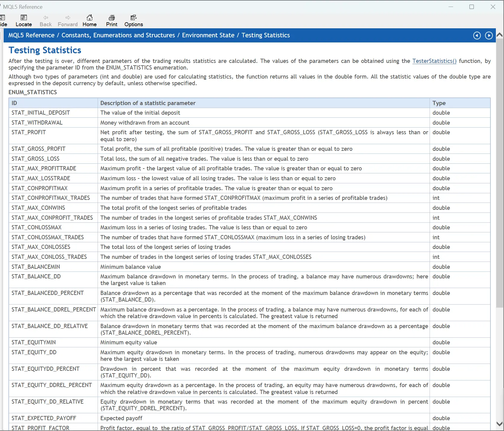
Task: Click the STAT_PROFIT table cell
Action: [x=29, y=132]
